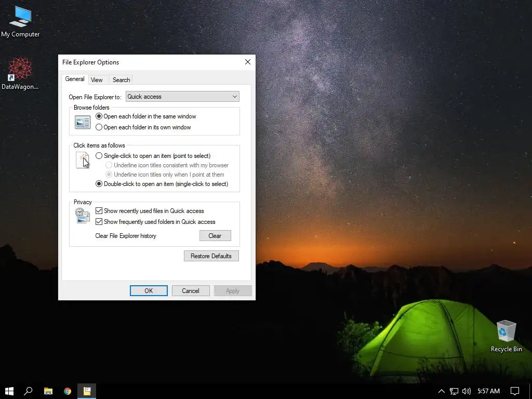The height and width of the screenshot is (399, 532).
Task: Select Underline icon titles consistent with browser
Action: tap(167, 165)
